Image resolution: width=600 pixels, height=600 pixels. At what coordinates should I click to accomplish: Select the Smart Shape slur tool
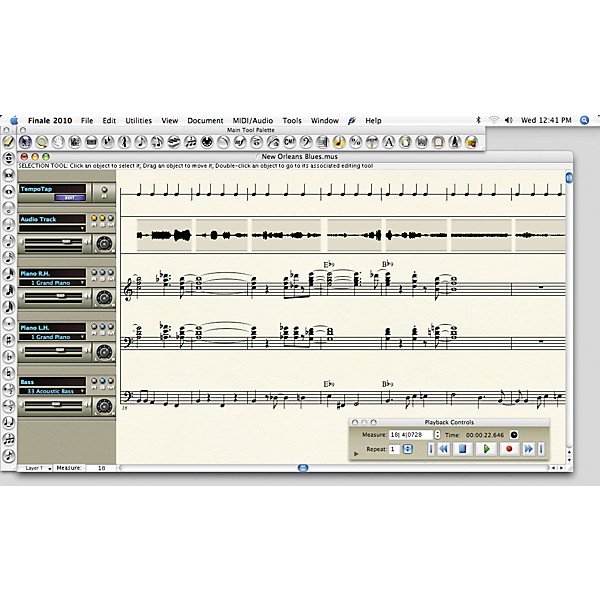pos(223,142)
